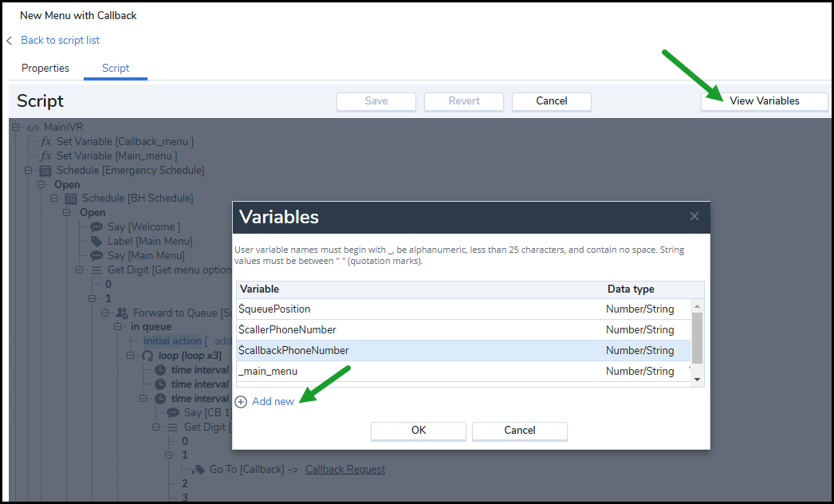The image size is (834, 504).
Task: Cancel the Variables dialog
Action: point(520,431)
